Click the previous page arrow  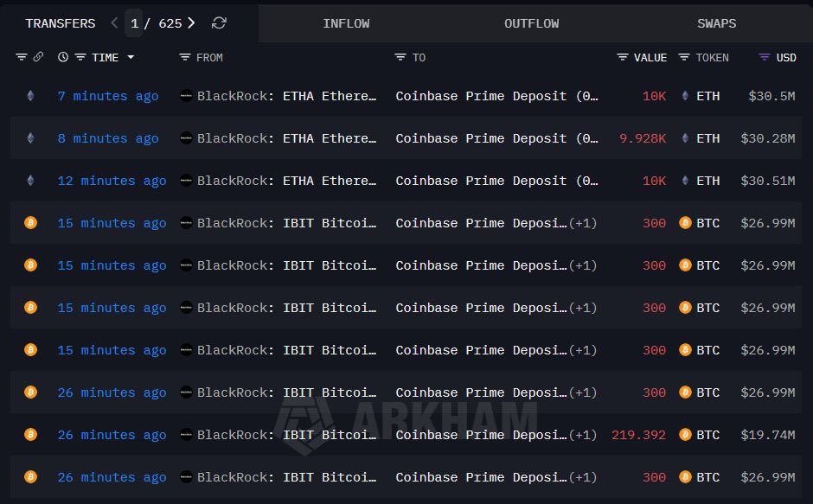tap(113, 23)
